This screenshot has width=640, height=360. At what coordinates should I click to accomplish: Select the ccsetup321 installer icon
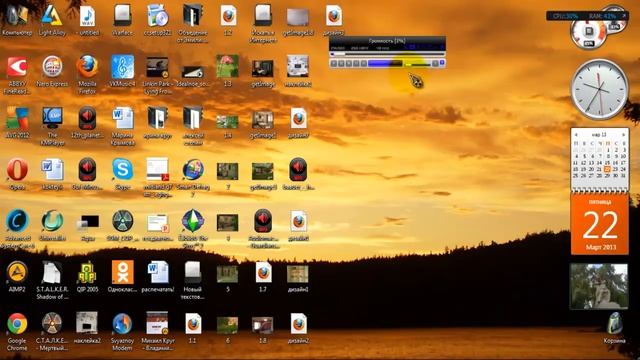(158, 19)
